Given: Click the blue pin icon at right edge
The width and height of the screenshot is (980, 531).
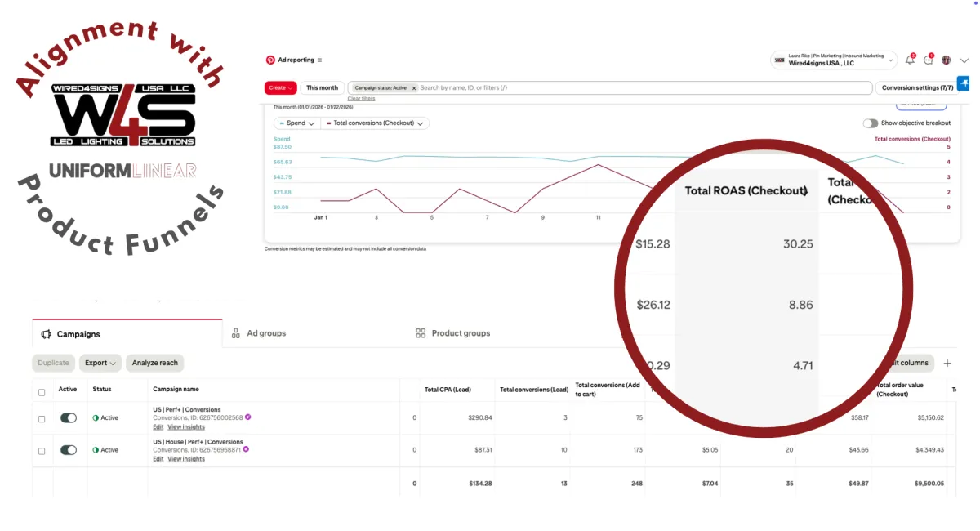Looking at the screenshot, I should (964, 83).
